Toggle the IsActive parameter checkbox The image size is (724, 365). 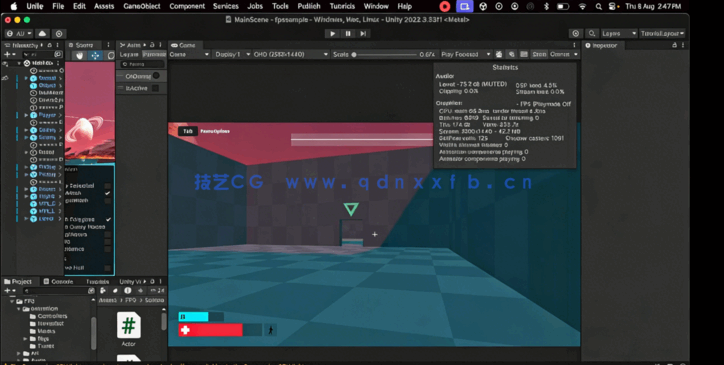156,88
